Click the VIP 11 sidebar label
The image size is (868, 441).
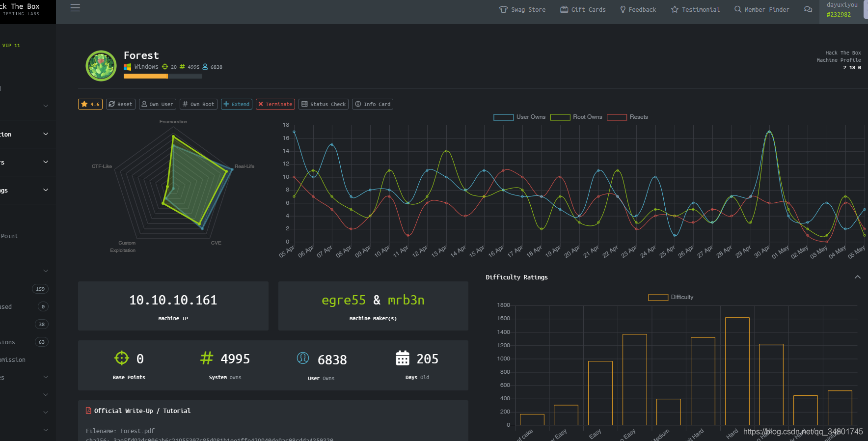click(x=11, y=45)
